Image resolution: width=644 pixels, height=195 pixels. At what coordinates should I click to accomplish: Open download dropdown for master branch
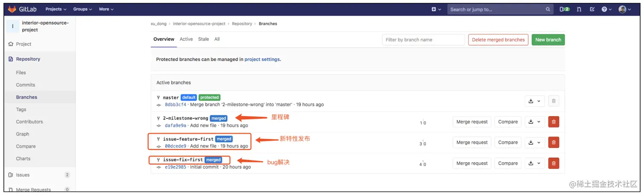534,101
